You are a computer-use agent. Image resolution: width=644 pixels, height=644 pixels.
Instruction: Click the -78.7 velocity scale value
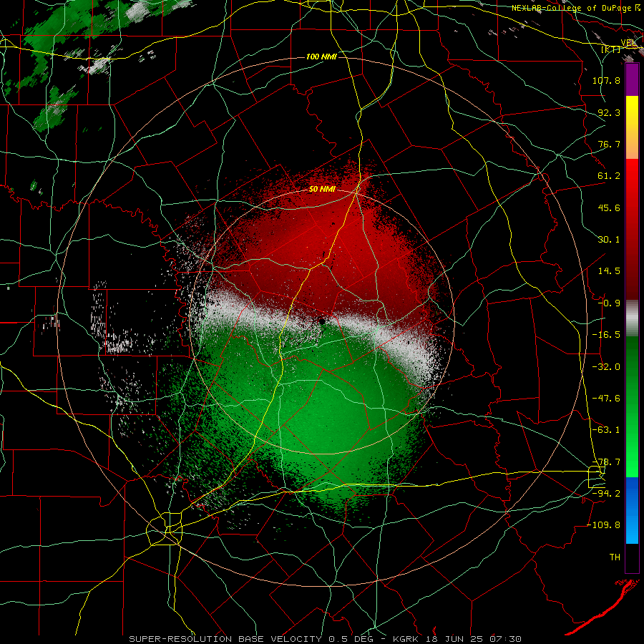click(606, 462)
